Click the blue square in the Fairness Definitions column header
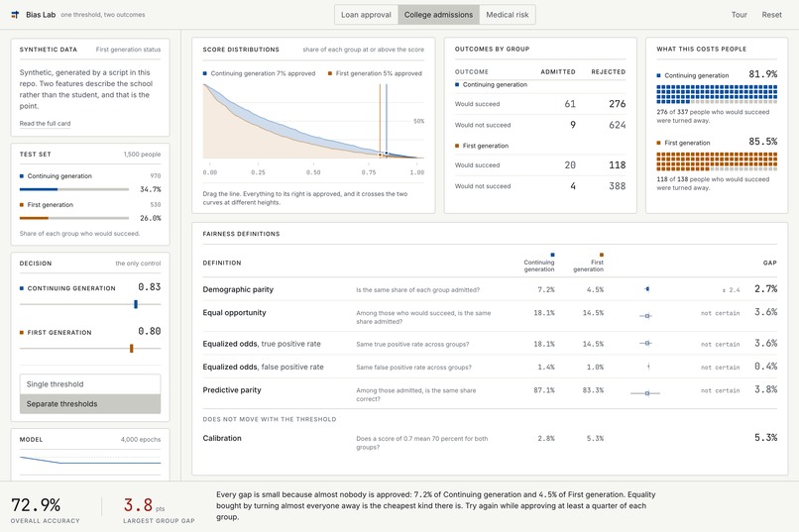The image size is (799, 532). tap(552, 255)
